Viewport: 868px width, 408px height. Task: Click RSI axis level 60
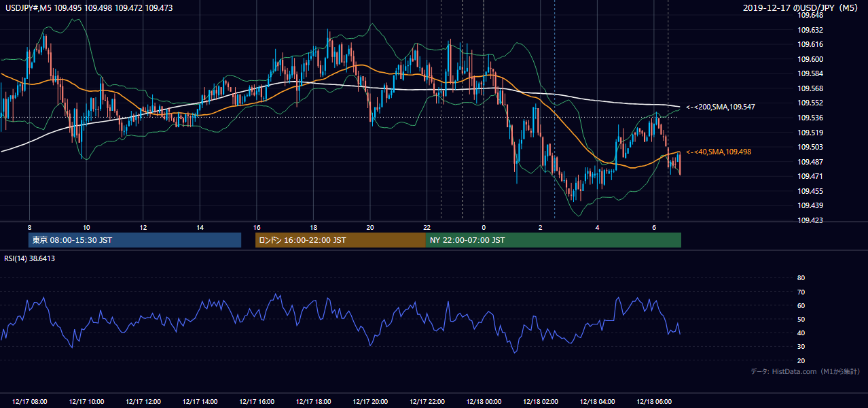point(801,305)
